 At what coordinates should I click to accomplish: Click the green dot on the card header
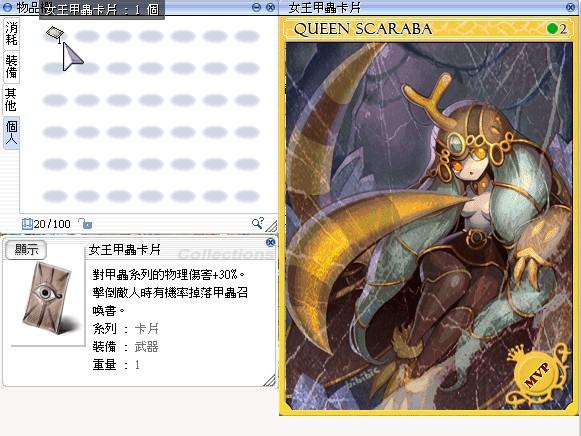[552, 29]
